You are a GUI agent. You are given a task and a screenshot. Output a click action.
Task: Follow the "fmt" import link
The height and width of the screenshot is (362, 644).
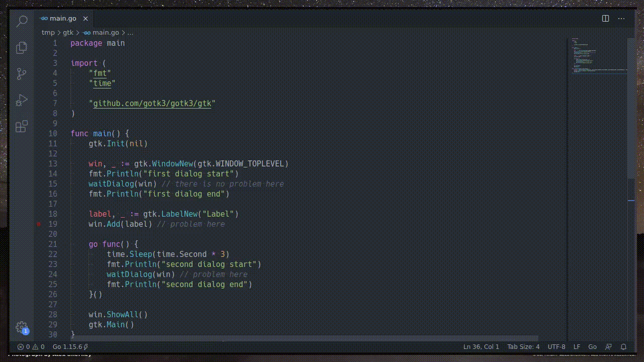coord(100,73)
